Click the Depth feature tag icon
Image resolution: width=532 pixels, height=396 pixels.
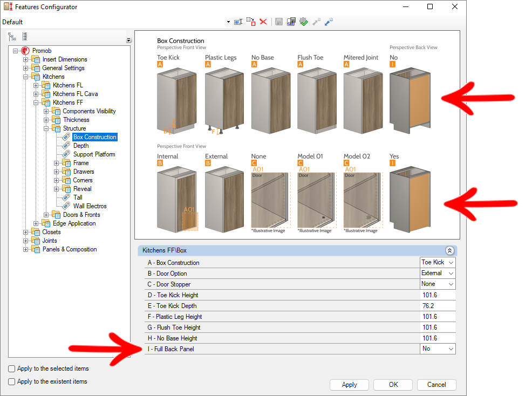click(66, 146)
